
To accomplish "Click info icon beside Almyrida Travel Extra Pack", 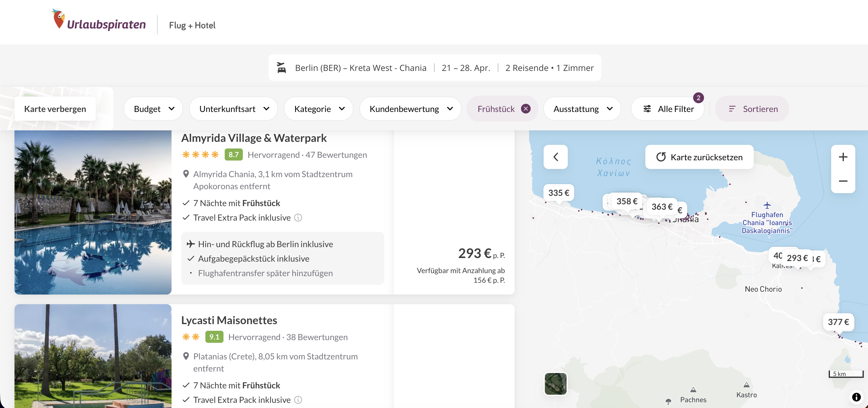I will tap(298, 218).
